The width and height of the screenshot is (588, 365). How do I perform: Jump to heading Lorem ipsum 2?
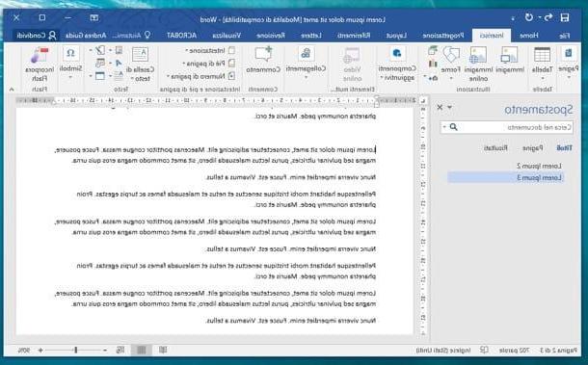pos(539,166)
